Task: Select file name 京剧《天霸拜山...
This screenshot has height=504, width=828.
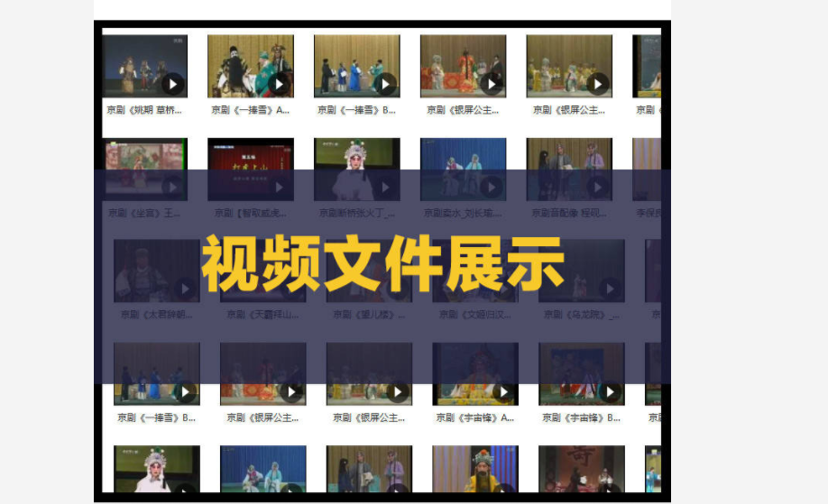Action: (x=263, y=315)
